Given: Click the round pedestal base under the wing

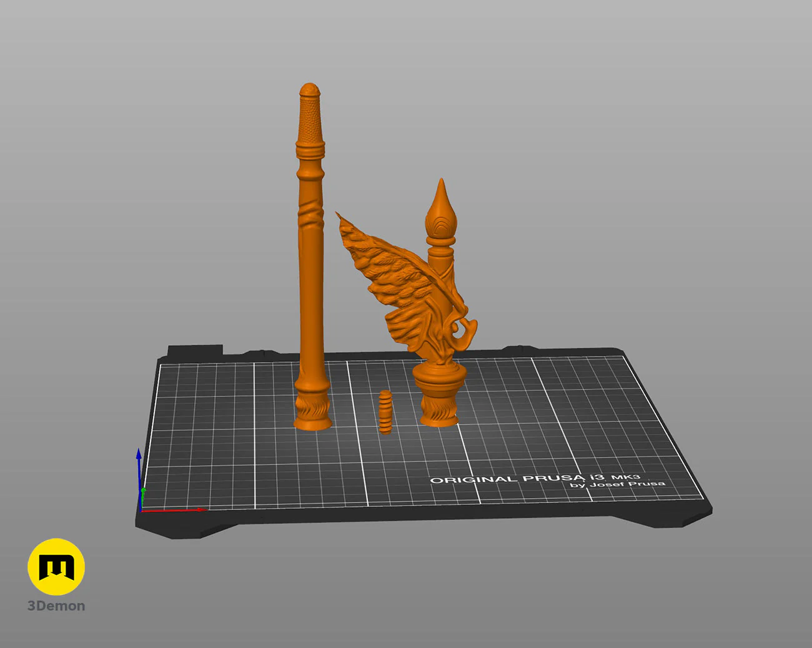Looking at the screenshot, I should click(439, 395).
